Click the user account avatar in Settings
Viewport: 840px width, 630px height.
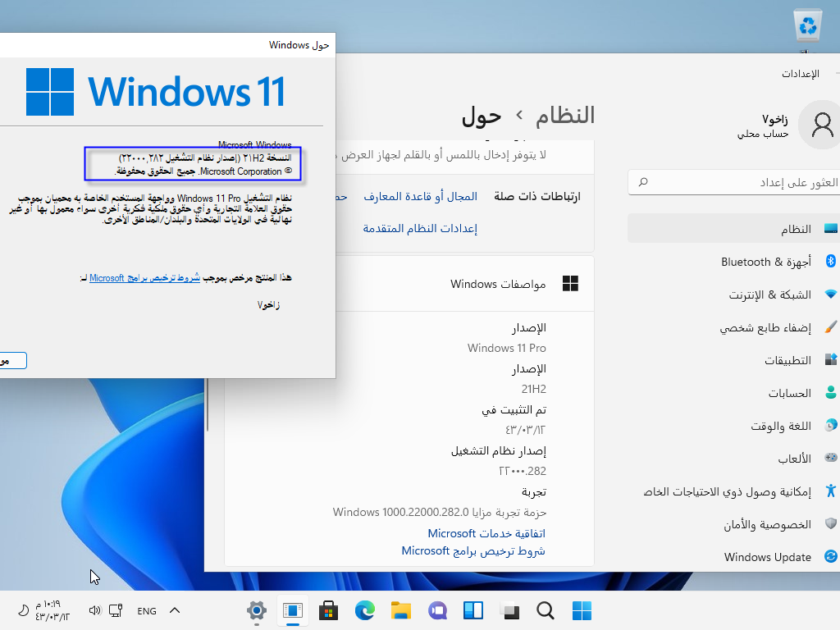click(x=821, y=125)
